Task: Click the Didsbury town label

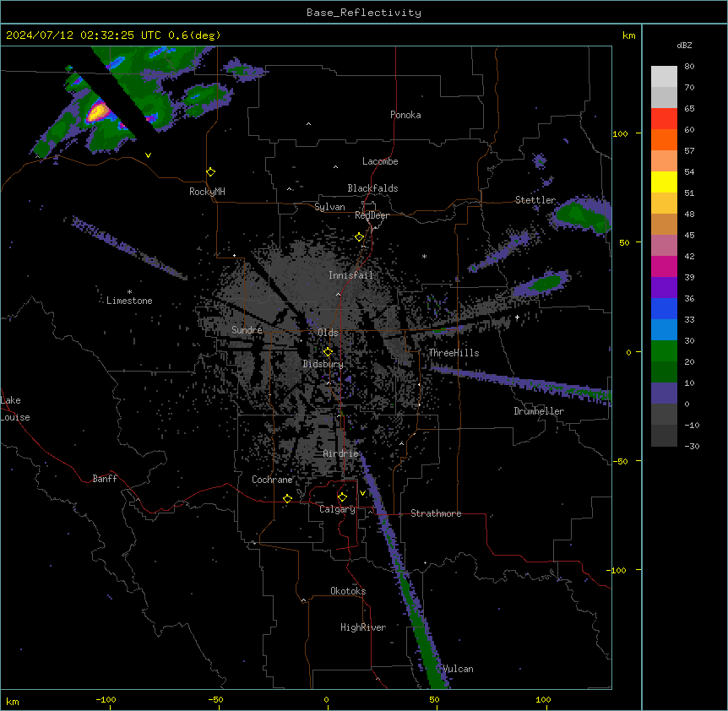Action: [x=323, y=364]
